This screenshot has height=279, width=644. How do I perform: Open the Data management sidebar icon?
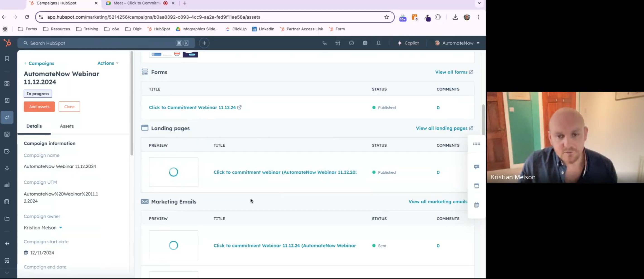coord(7,202)
